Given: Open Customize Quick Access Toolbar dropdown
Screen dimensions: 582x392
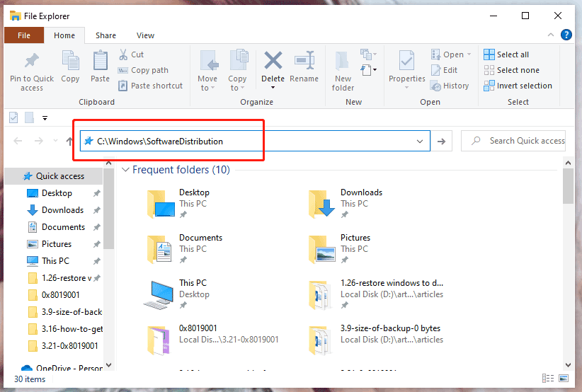Looking at the screenshot, I should coord(45,118).
